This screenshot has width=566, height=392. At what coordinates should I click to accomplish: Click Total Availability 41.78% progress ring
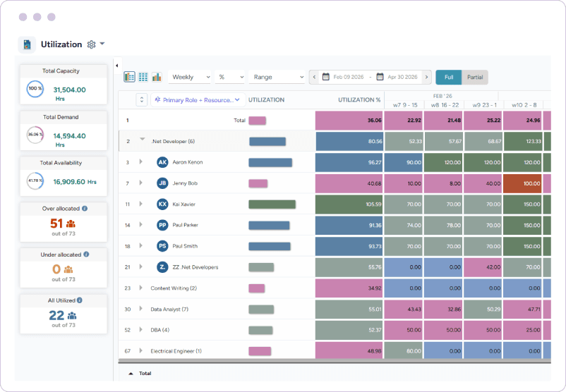35,180
